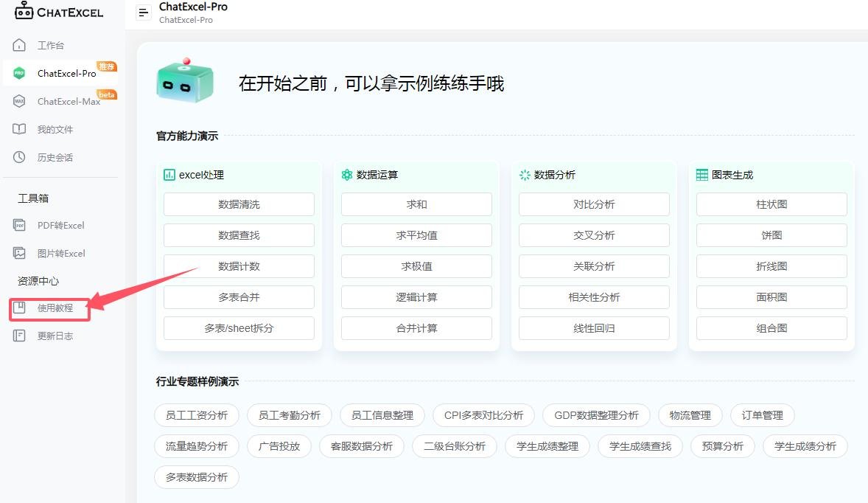This screenshot has width=868, height=503.
Task: Click the 柱状图 chart example
Action: pyautogui.click(x=771, y=204)
